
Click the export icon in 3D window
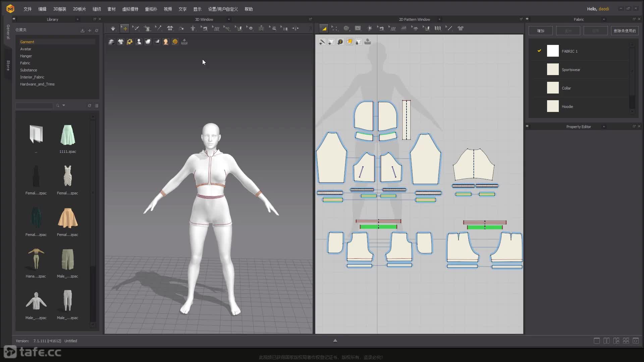184,42
